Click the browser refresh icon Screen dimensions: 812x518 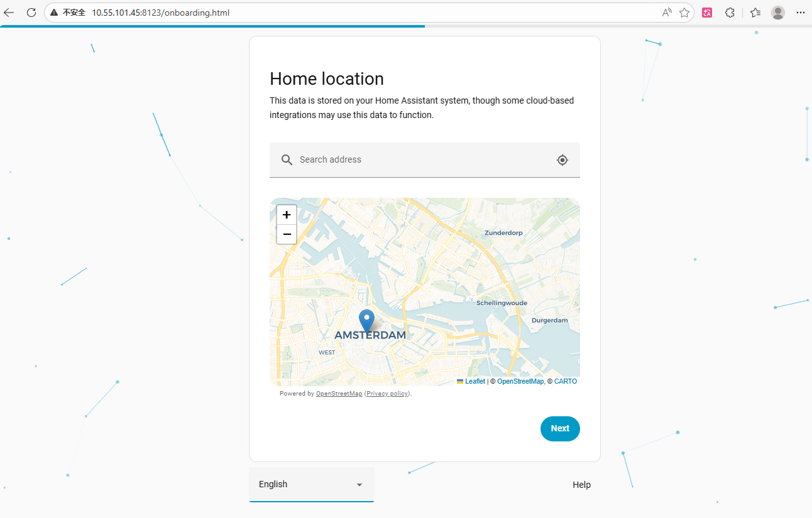[31, 13]
